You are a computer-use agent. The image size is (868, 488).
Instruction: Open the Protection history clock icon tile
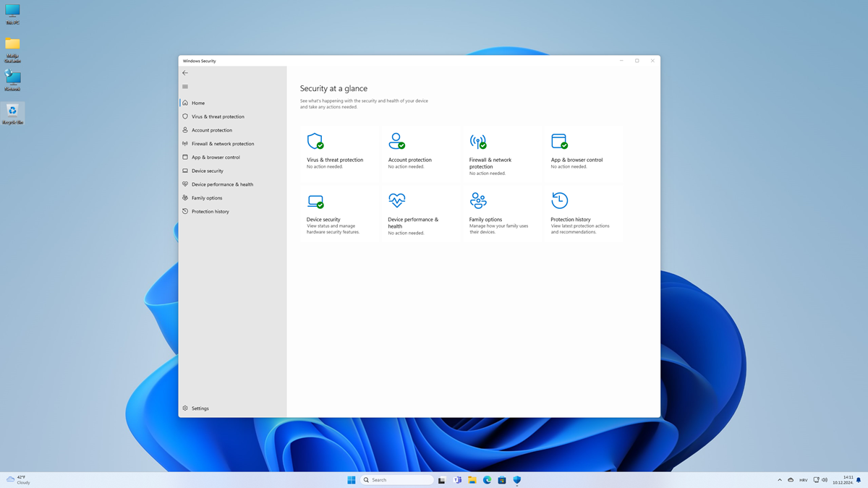559,200
